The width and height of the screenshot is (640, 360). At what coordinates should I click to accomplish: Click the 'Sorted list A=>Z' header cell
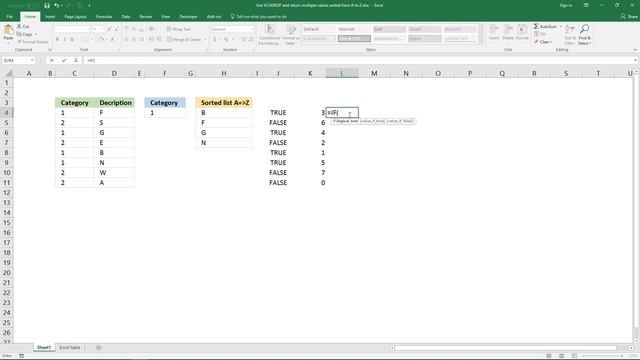point(224,103)
